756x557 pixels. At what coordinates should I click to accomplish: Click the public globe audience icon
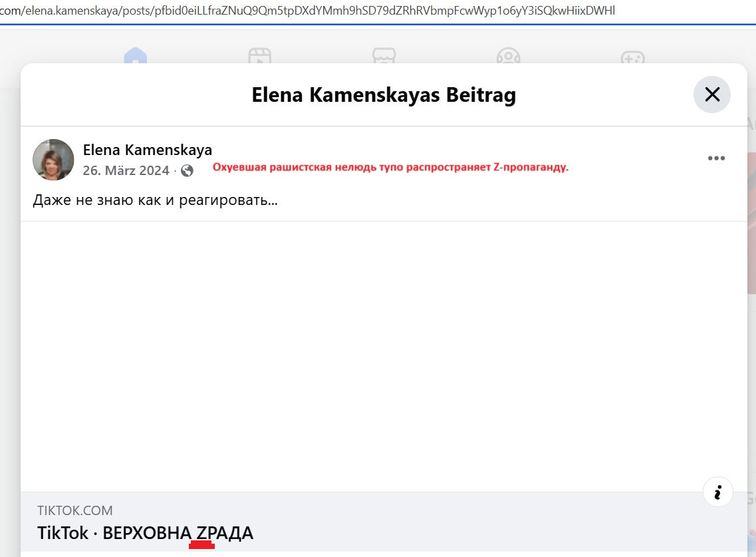[x=187, y=171]
